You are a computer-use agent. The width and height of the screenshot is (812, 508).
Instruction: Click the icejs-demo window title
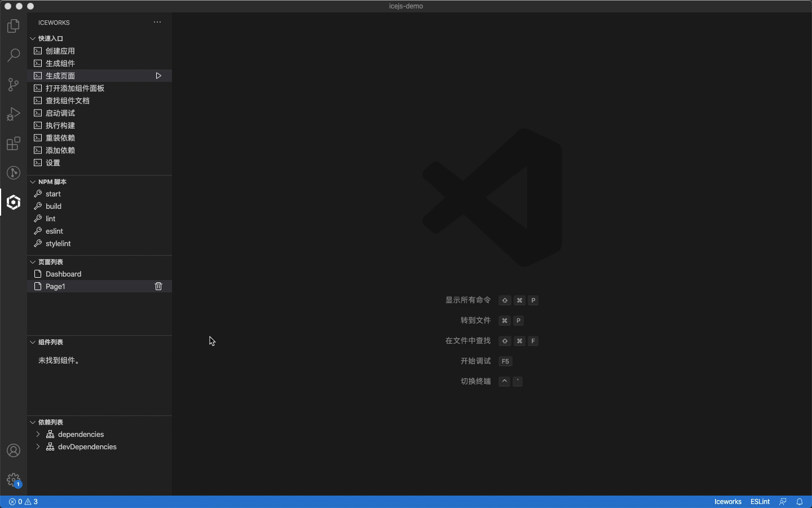pyautogui.click(x=406, y=6)
